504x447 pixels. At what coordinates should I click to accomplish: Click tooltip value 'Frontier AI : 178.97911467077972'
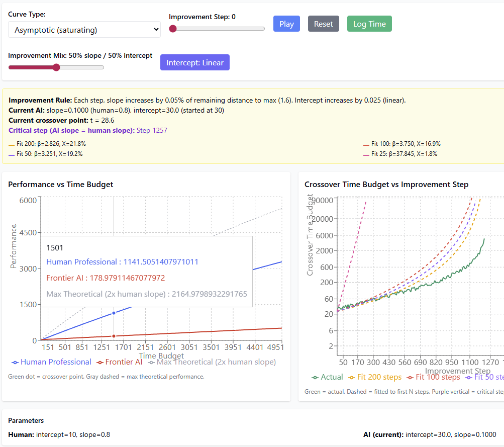pos(106,278)
